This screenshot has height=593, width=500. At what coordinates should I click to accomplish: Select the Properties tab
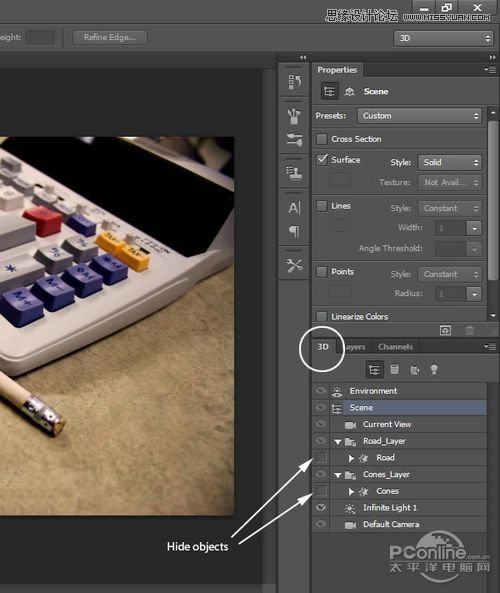(337, 70)
